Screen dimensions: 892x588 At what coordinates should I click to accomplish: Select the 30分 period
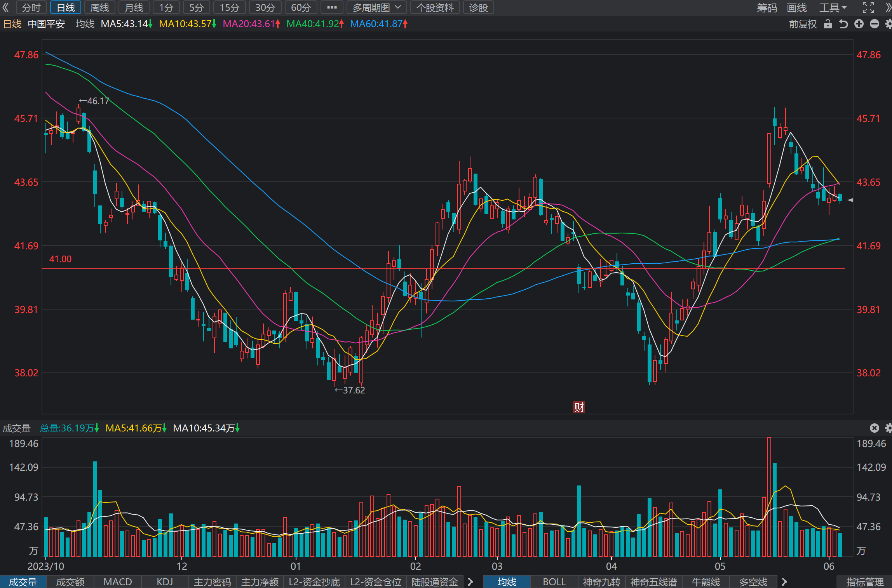[x=265, y=7]
